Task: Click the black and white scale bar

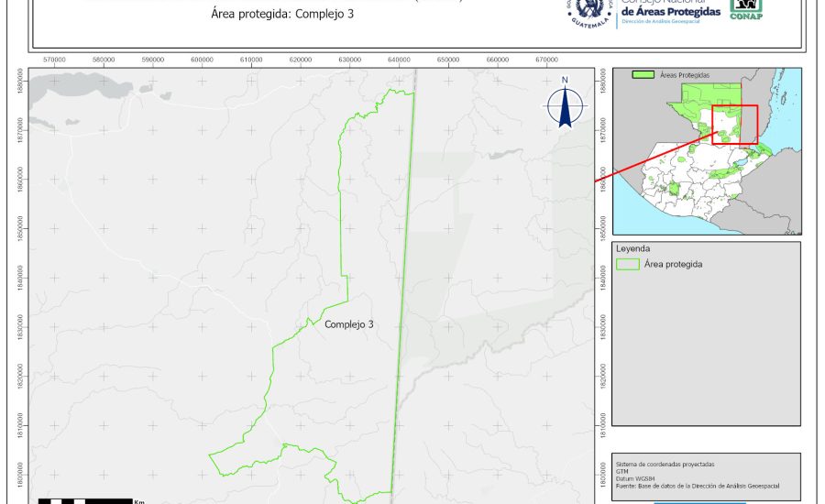Action: (85, 501)
